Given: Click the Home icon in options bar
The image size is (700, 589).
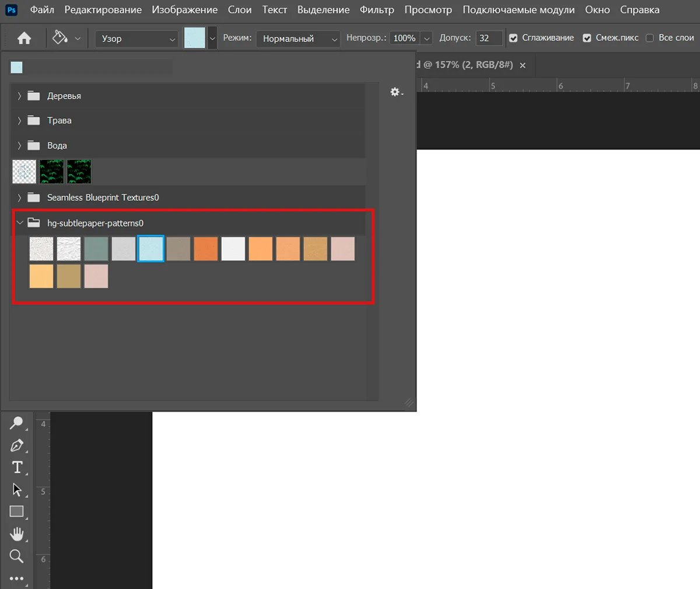Looking at the screenshot, I should [x=24, y=39].
